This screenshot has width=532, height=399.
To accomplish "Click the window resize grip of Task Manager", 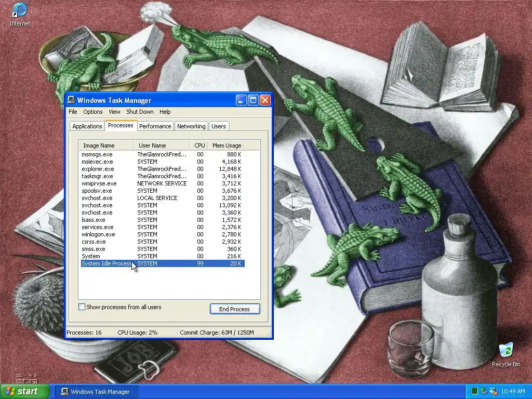I will pos(269,335).
